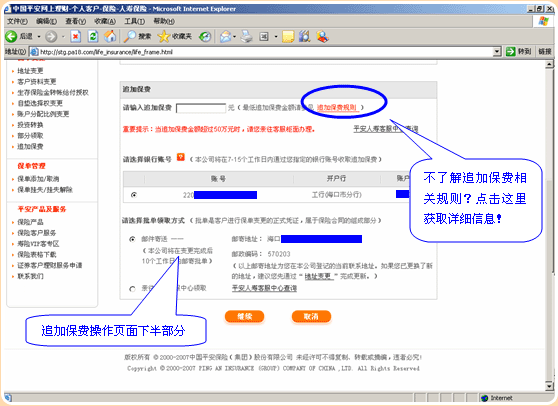Open the 收藏(A) menu
Viewport: 558px width, 406px height.
[x=105, y=21]
